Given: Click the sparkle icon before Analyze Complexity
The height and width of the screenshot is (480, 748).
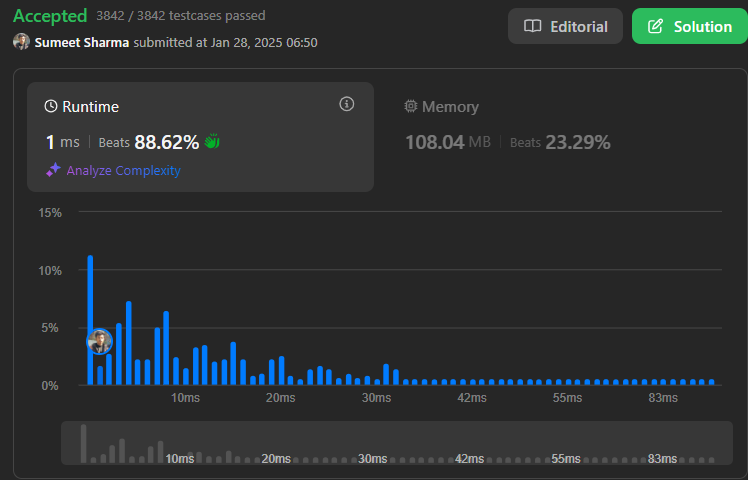Looking at the screenshot, I should click(54, 170).
